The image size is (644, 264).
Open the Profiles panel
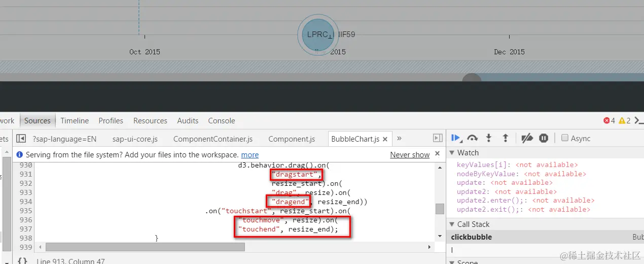(x=111, y=121)
